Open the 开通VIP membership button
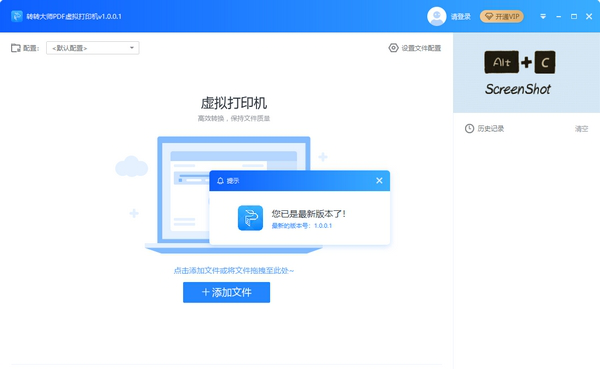This screenshot has width=600, height=383. 502,16
